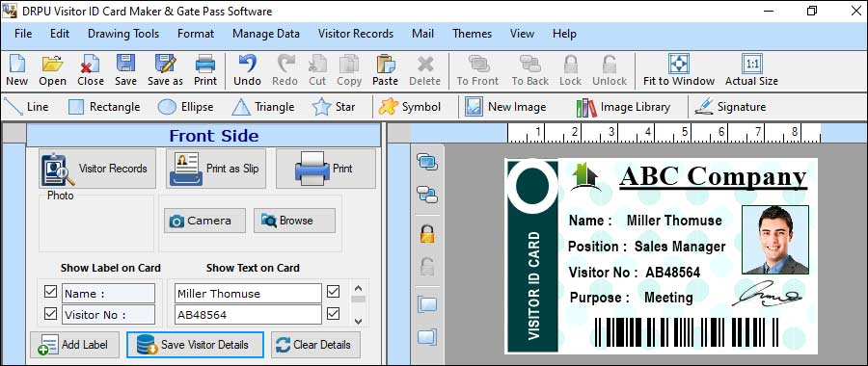Open the Help menu

click(564, 34)
